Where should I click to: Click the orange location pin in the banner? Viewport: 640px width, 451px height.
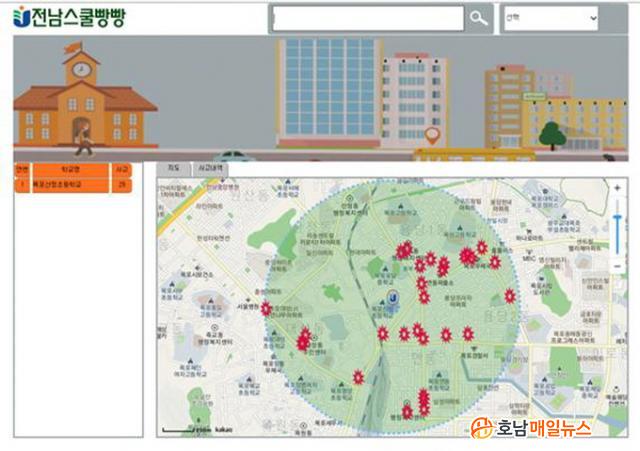[x=432, y=134]
